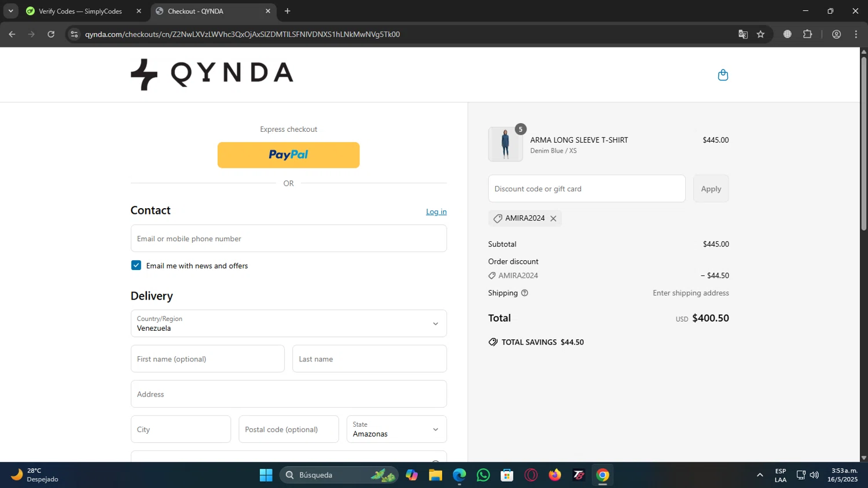Open a new browser tab
Screen dimensions: 868x488
tap(288, 11)
